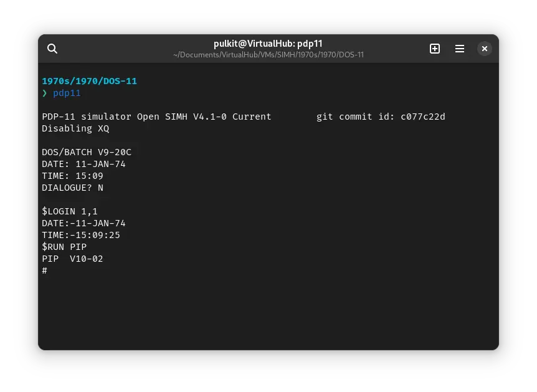The height and width of the screenshot is (392, 537).
Task: Open the hamburger main menu
Action: [x=460, y=49]
